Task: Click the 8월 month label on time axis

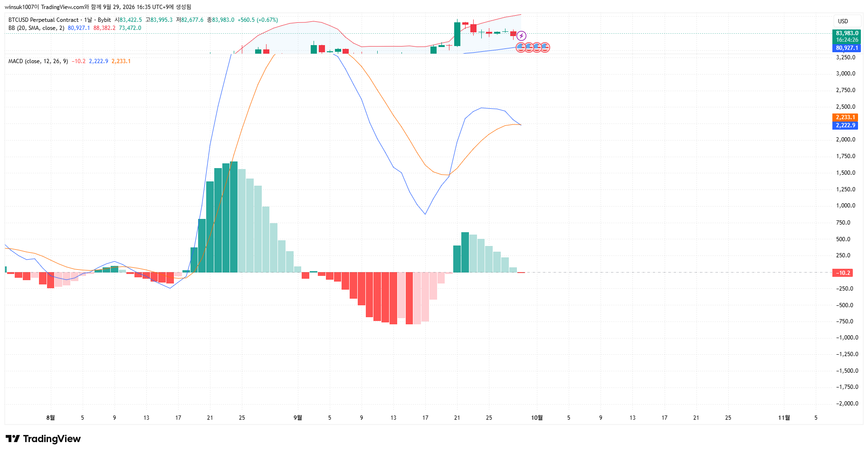Action: 50,418
